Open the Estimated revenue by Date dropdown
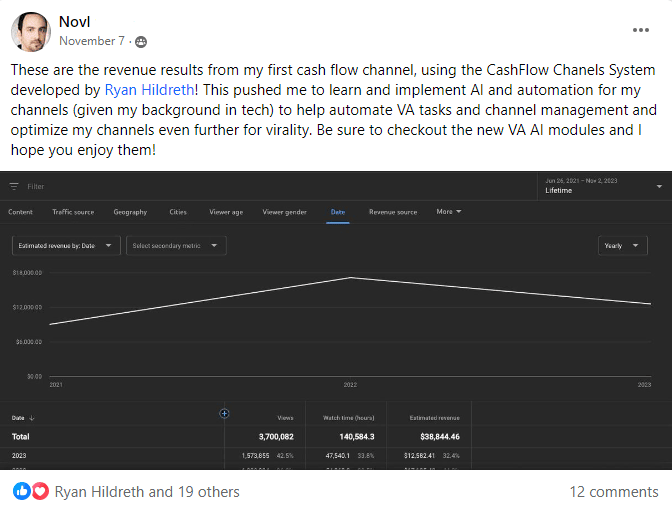 pyautogui.click(x=66, y=246)
